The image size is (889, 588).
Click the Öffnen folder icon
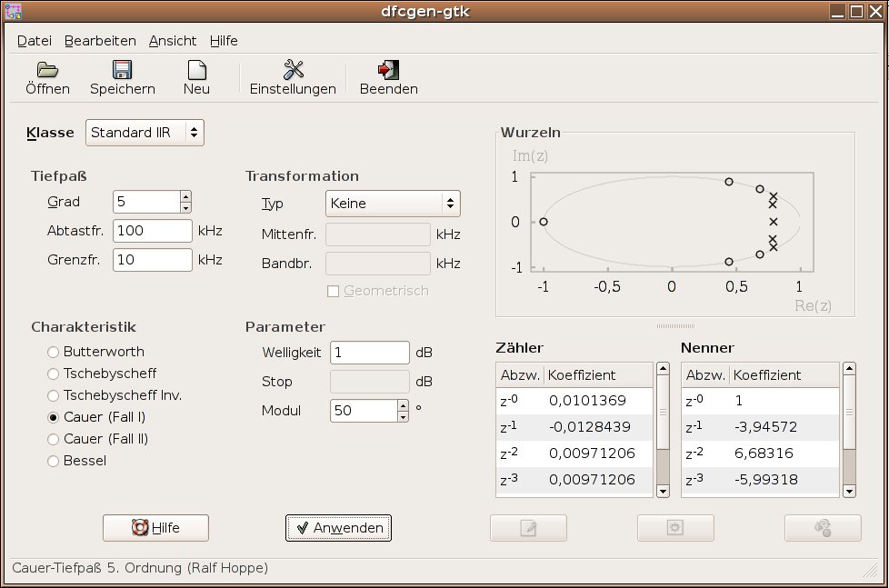pos(47,70)
